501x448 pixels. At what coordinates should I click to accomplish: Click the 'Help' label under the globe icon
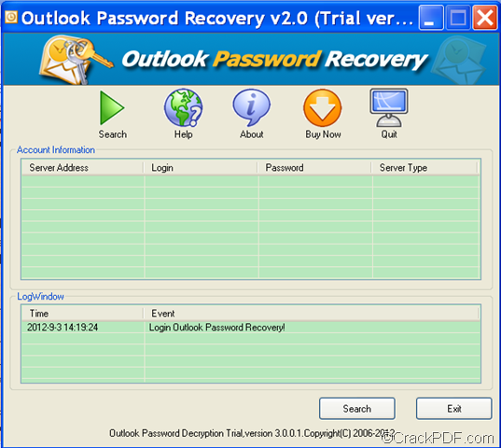coord(184,134)
